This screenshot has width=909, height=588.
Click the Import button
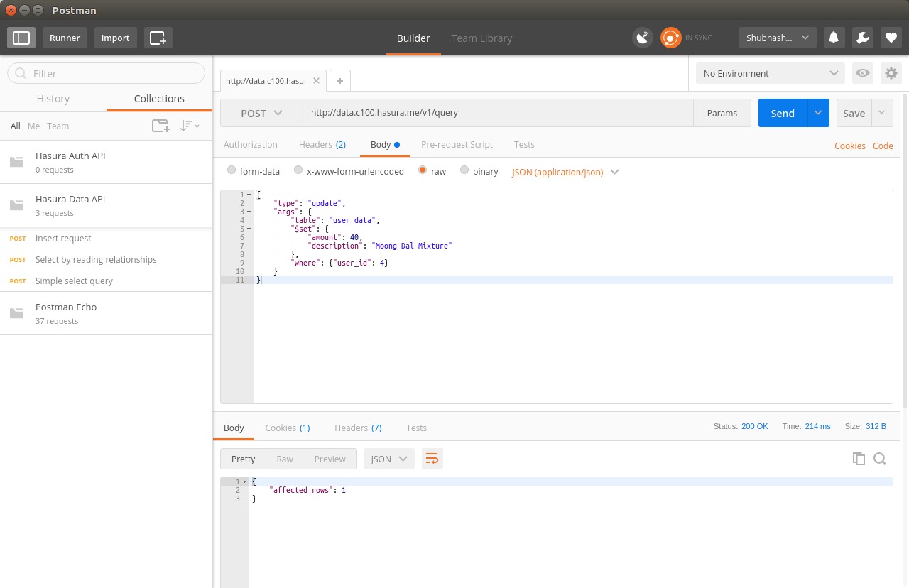[x=115, y=38]
